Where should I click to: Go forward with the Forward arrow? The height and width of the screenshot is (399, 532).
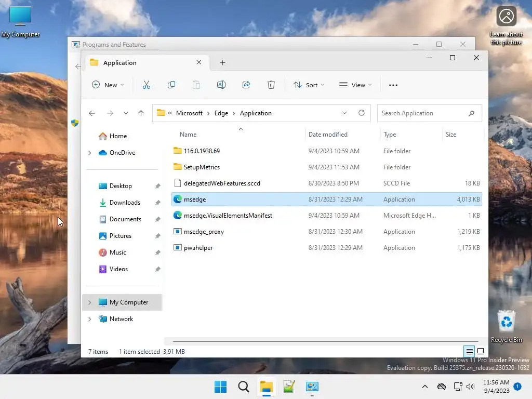(x=110, y=113)
